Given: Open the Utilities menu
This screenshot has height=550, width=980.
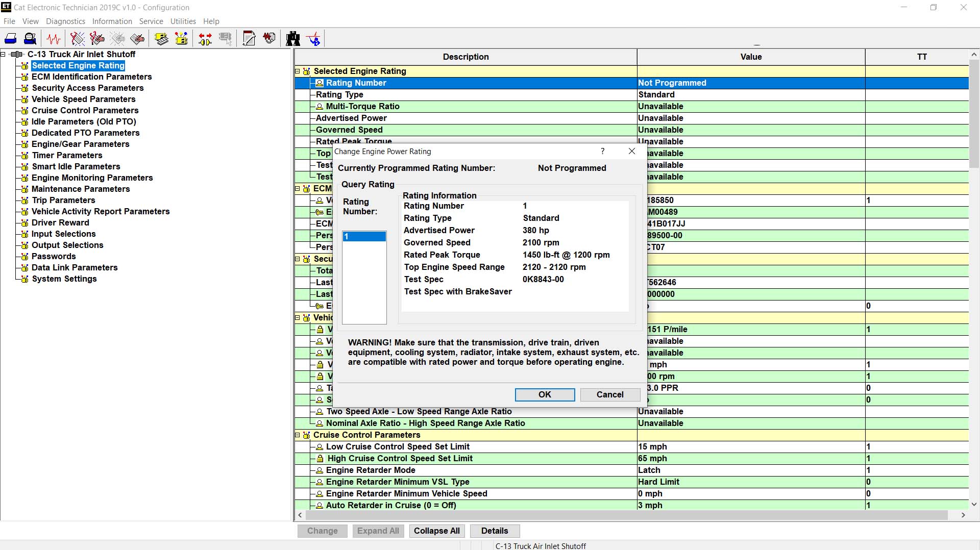Looking at the screenshot, I should pyautogui.click(x=183, y=21).
